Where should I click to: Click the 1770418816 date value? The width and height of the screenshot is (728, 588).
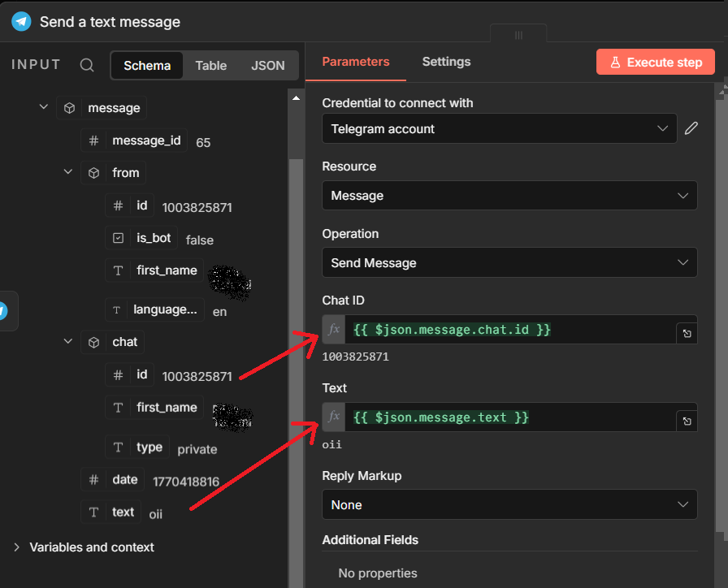point(186,482)
